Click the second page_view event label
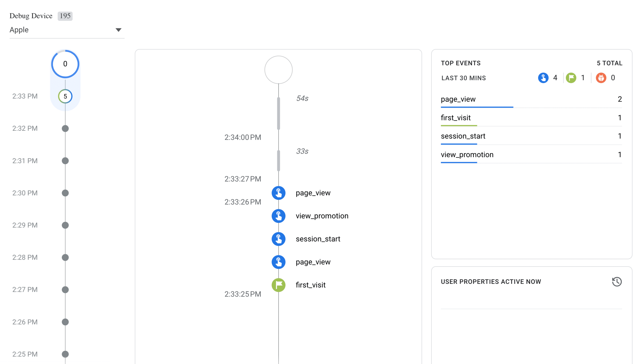This screenshot has height=364, width=644. [313, 262]
